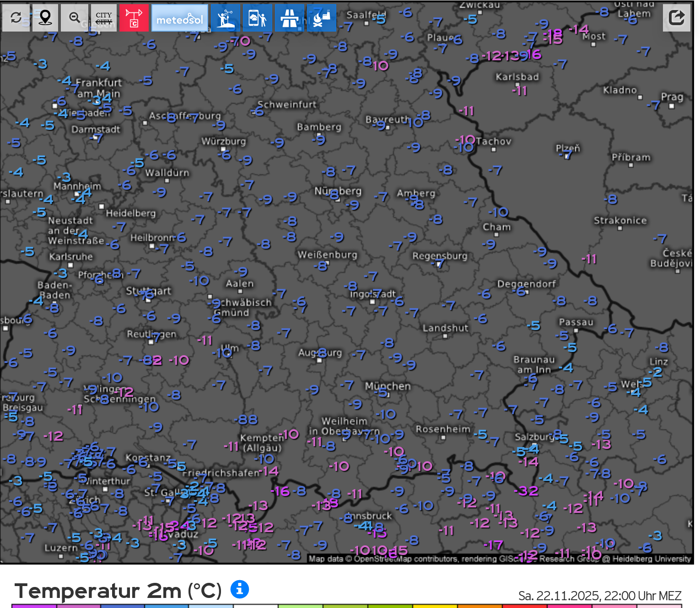Click the Linz city label
Screen dimensions: 700x608
pos(658,362)
